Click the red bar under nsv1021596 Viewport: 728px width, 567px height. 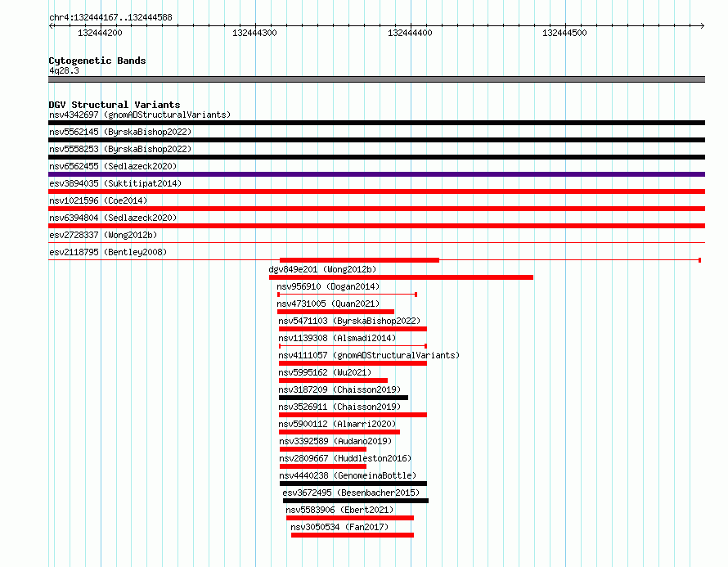(x=376, y=209)
